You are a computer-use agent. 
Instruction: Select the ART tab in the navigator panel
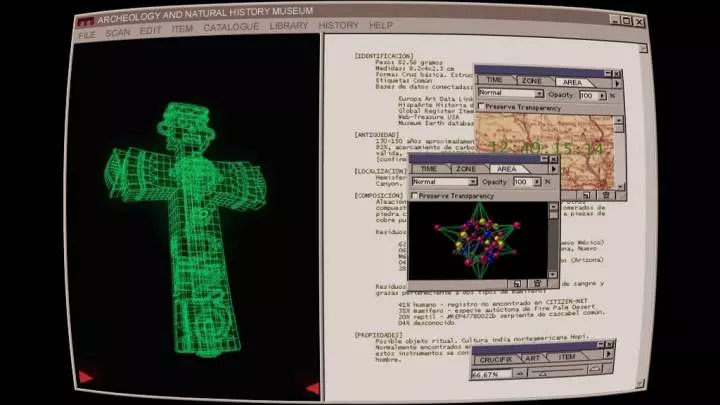[x=531, y=356]
